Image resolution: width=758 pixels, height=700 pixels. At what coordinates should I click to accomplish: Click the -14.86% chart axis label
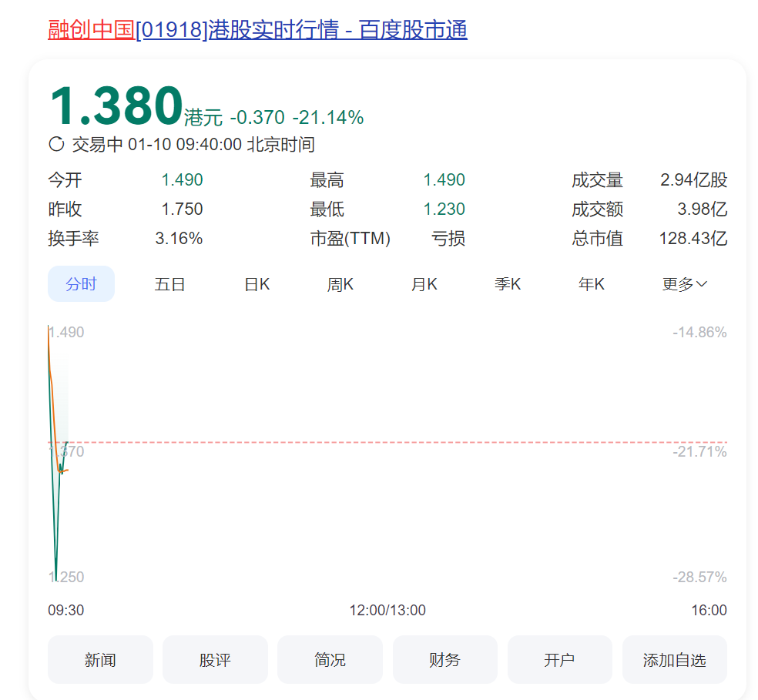699,332
